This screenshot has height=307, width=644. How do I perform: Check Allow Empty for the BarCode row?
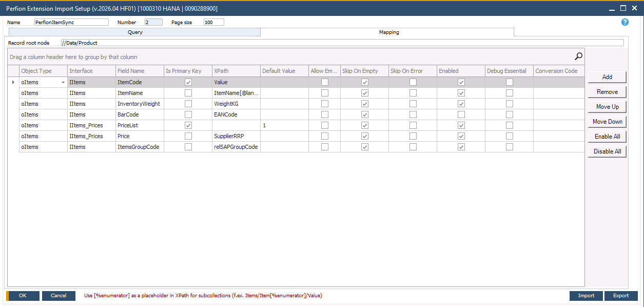pyautogui.click(x=324, y=114)
